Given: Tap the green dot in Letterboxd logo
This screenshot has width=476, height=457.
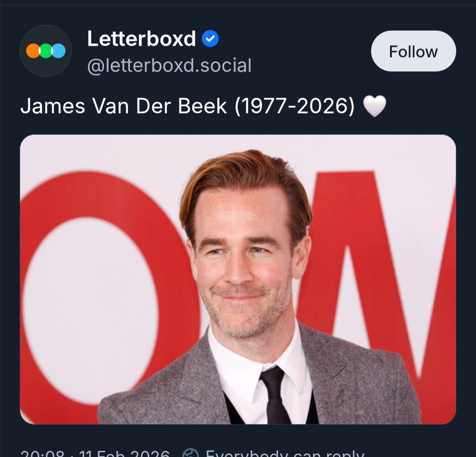Looking at the screenshot, I should pyautogui.click(x=46, y=51).
